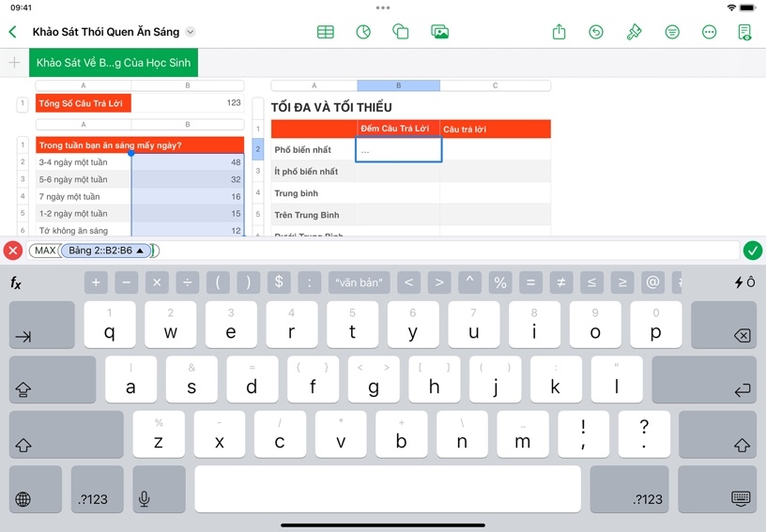This screenshot has width=766, height=532.
Task: Cancel formula editing with red X
Action: pyautogui.click(x=12, y=251)
